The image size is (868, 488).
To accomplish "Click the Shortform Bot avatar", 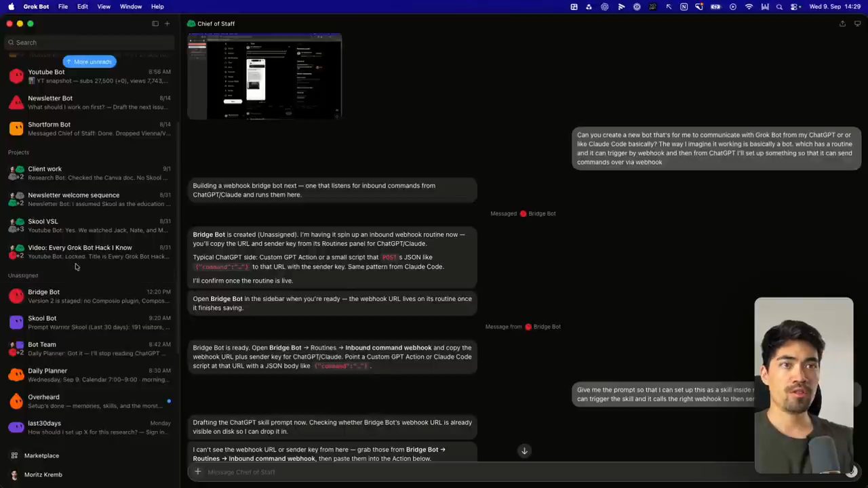I will [16, 129].
